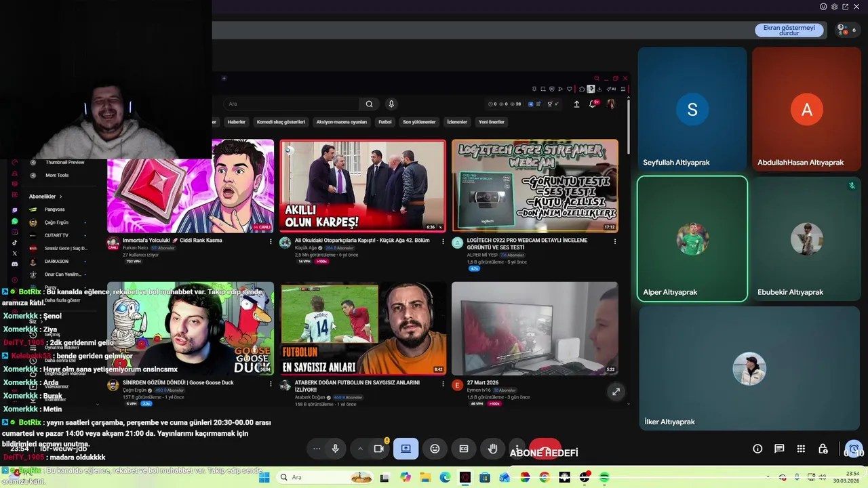
Task: Raise your hand in the meeting
Action: pyautogui.click(x=493, y=449)
